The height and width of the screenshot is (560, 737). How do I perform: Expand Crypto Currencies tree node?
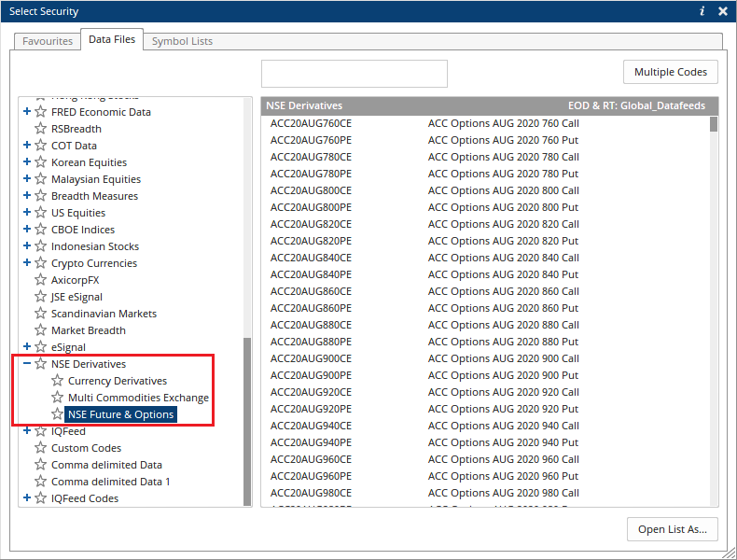click(27, 262)
